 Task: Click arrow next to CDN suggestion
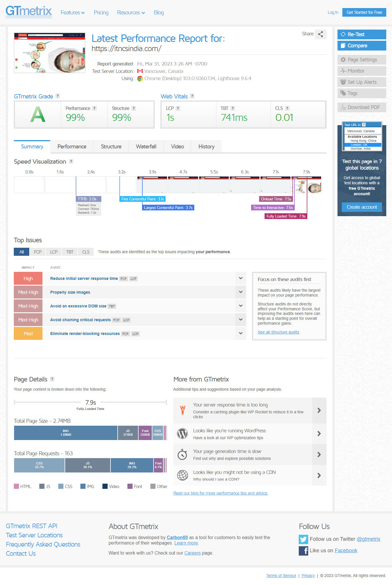(319, 475)
